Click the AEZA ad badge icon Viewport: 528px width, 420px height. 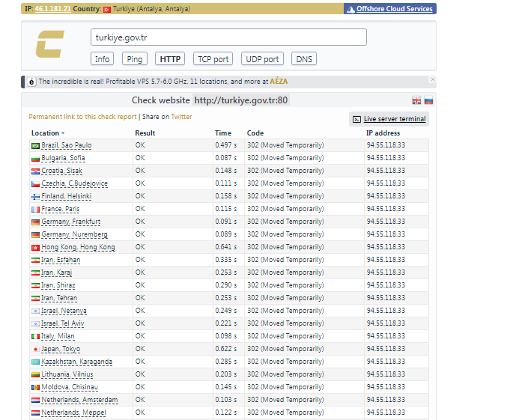(31, 82)
